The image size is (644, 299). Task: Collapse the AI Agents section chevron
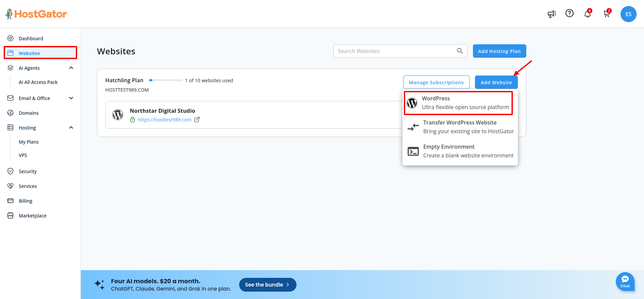[71, 68]
